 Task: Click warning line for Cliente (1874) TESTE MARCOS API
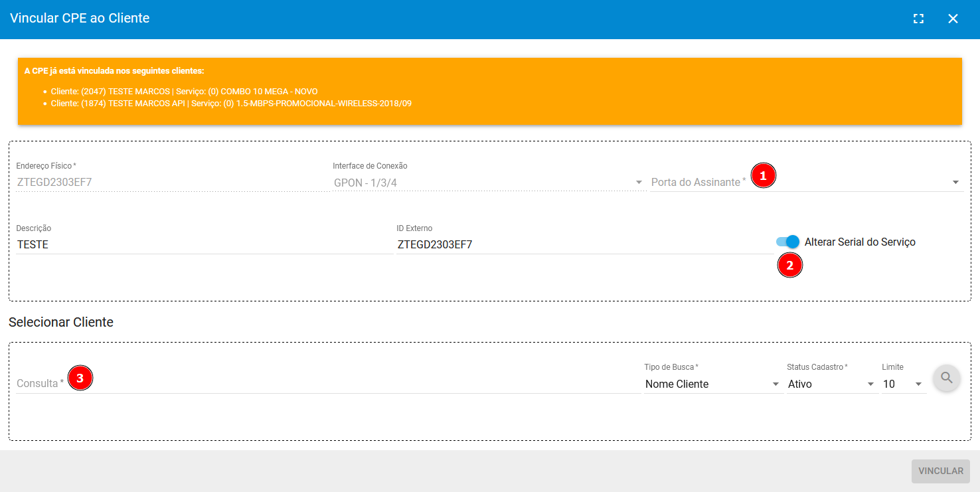[x=231, y=104]
